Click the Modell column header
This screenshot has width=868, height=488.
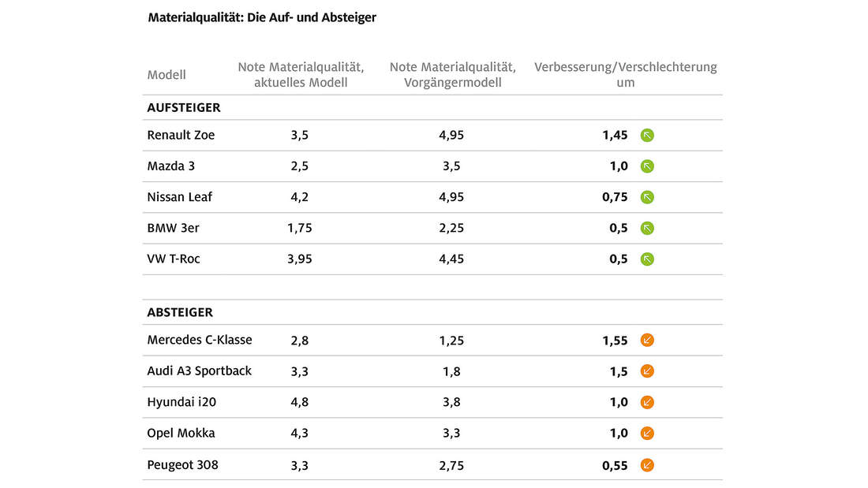point(166,75)
